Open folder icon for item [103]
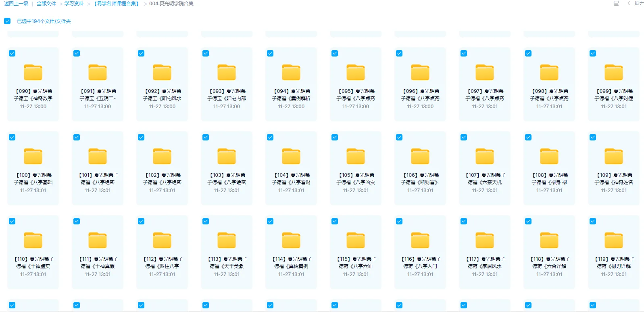The image size is (644, 312). (x=227, y=157)
